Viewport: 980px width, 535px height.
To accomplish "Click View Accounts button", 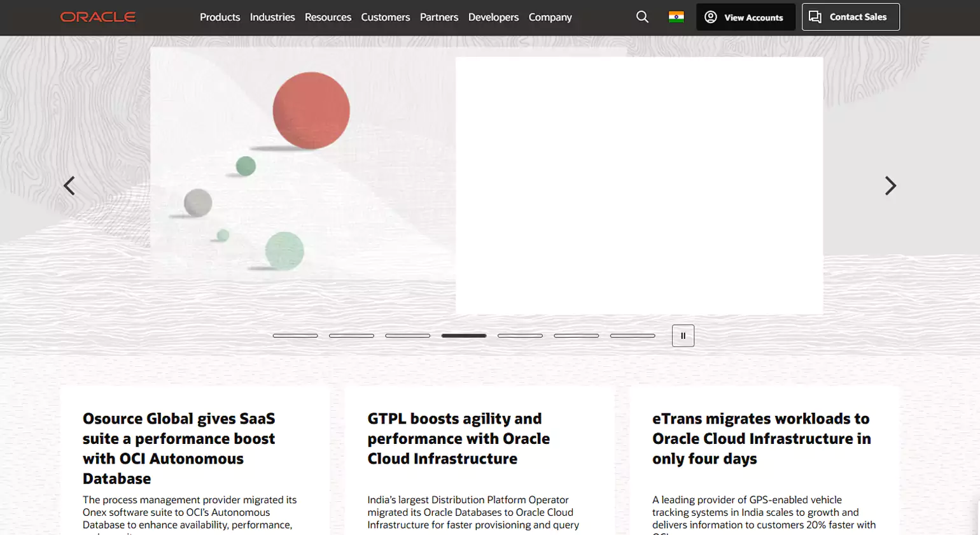I will click(745, 17).
